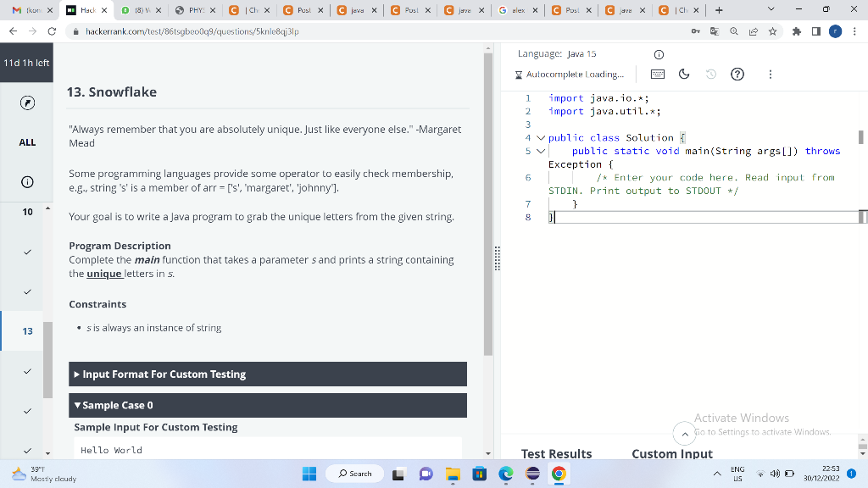Enable dark mode using the moon icon
Viewport: 868px width, 488px height.
point(683,74)
